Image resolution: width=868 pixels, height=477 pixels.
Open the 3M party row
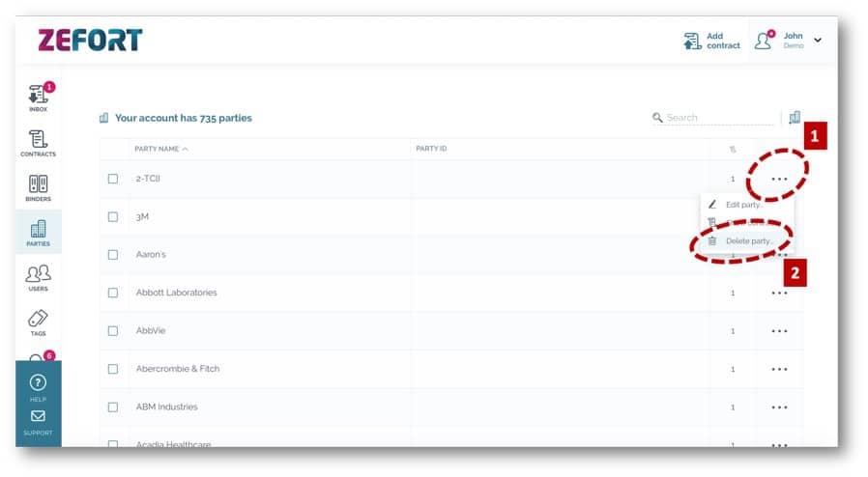click(451, 216)
